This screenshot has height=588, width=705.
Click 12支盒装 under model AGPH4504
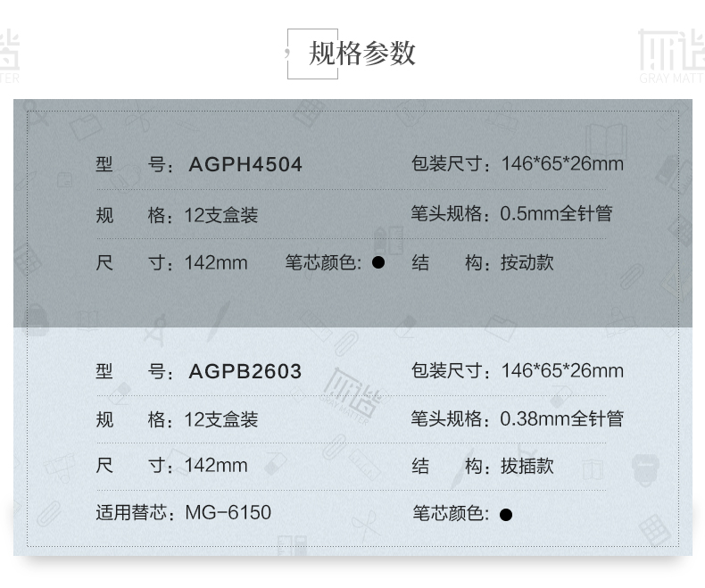(221, 215)
